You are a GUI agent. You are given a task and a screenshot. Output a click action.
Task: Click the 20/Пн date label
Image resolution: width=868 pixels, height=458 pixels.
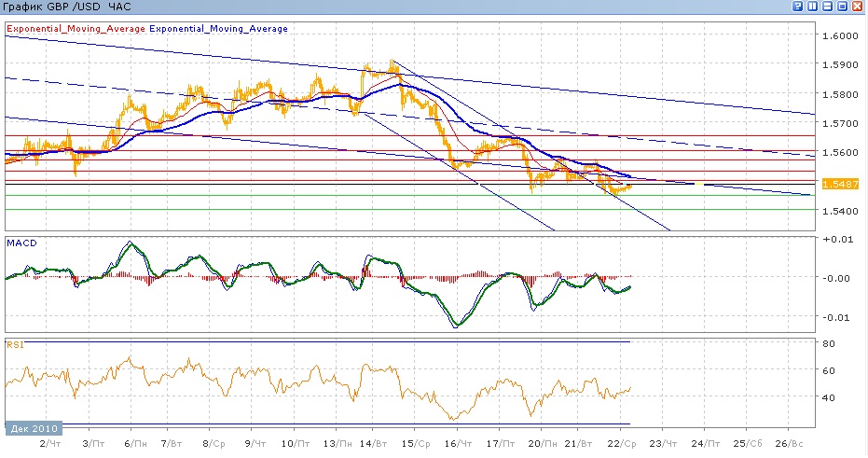tap(543, 444)
